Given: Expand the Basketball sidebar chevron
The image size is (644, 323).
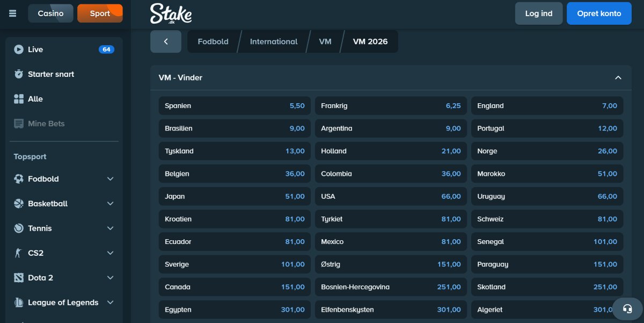Looking at the screenshot, I should [x=111, y=204].
